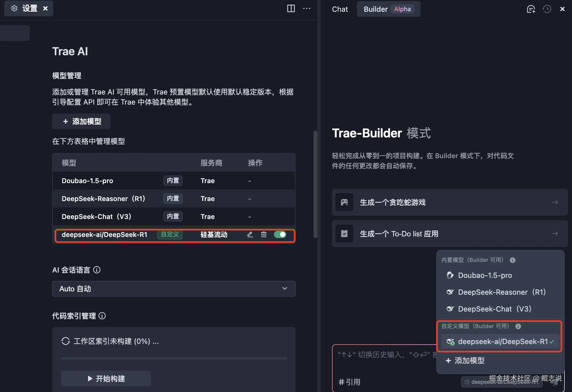Expand the Auto 自动 language dropdown
Image resolution: width=572 pixels, height=392 pixels.
point(174,289)
